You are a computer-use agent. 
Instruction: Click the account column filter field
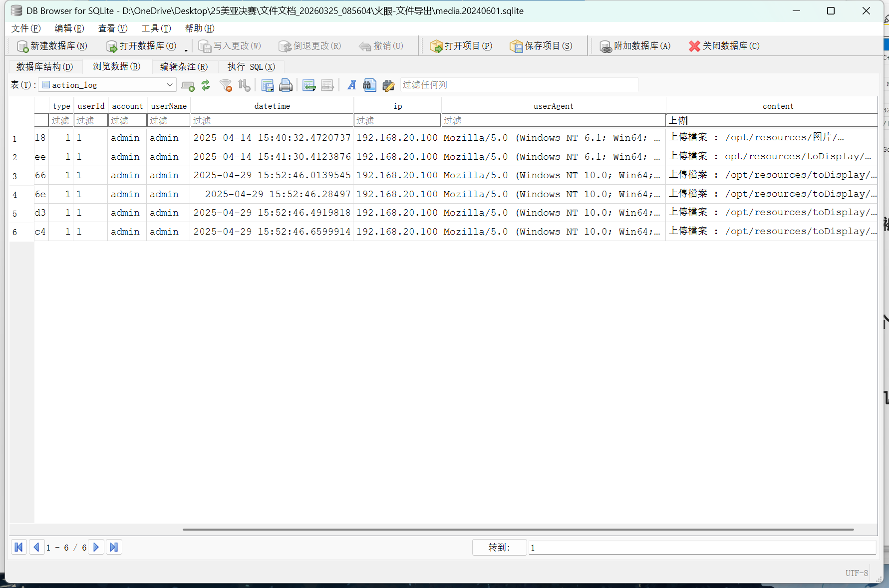(127, 120)
